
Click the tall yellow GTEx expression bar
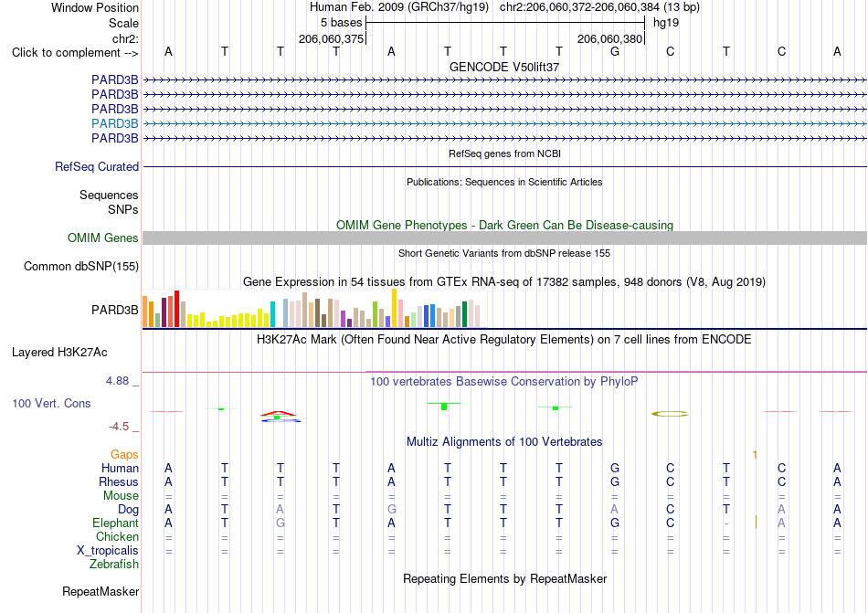point(394,308)
